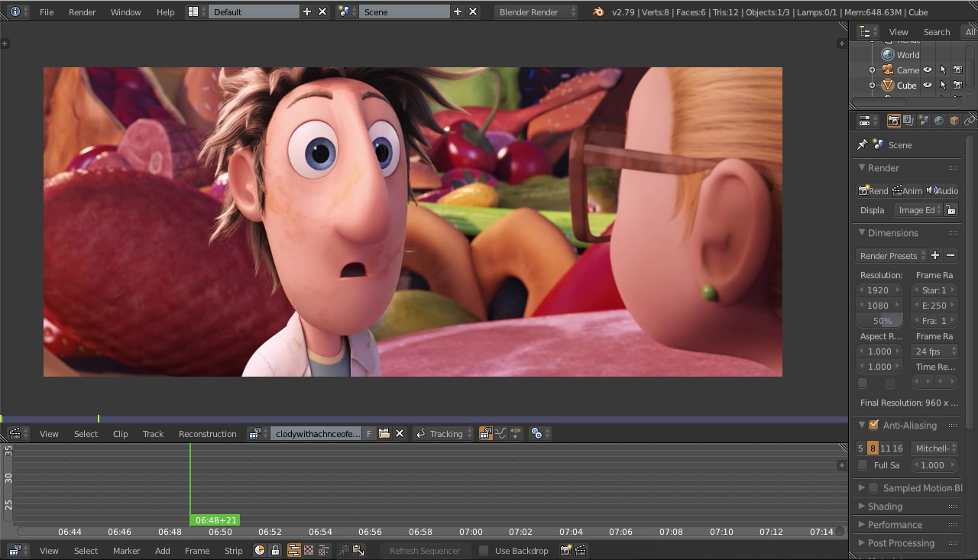978x560 pixels.
Task: Click the resolution Y 1080 field
Action: tap(879, 306)
